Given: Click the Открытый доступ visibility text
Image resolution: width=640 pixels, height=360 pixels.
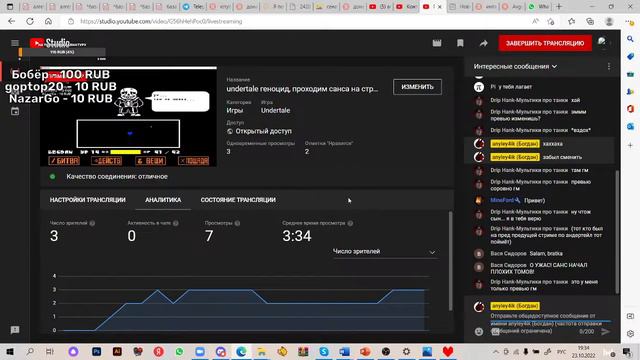Looking at the screenshot, I should click(263, 131).
